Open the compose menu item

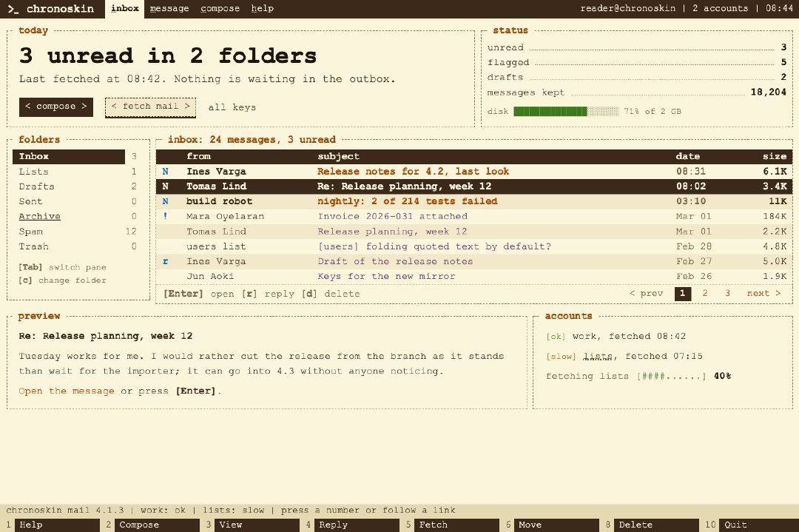pyautogui.click(x=220, y=9)
